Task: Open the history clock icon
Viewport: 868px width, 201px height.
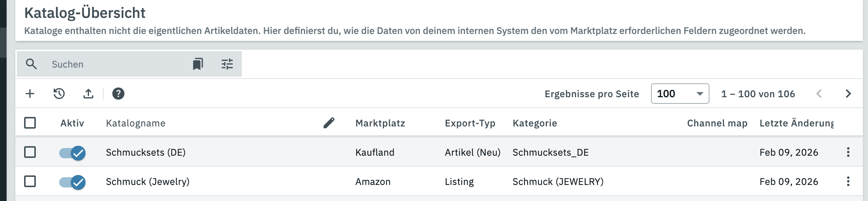Action: (x=59, y=94)
